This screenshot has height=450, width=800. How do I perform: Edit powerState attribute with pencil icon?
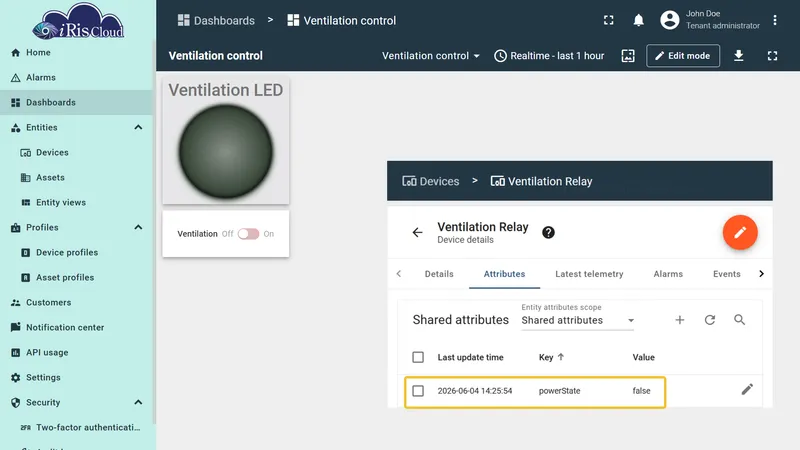coord(747,390)
